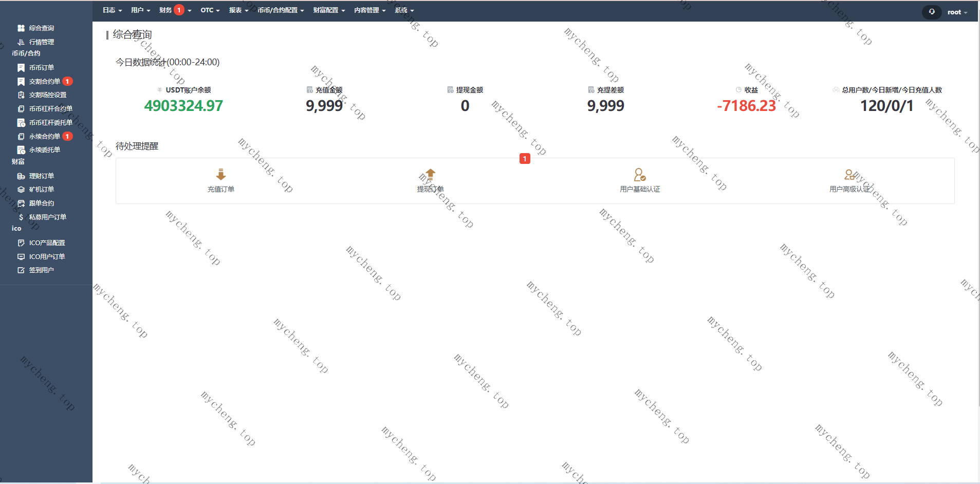The image size is (980, 484).
Task: Click the 综合查询 page heading
Action: [132, 34]
